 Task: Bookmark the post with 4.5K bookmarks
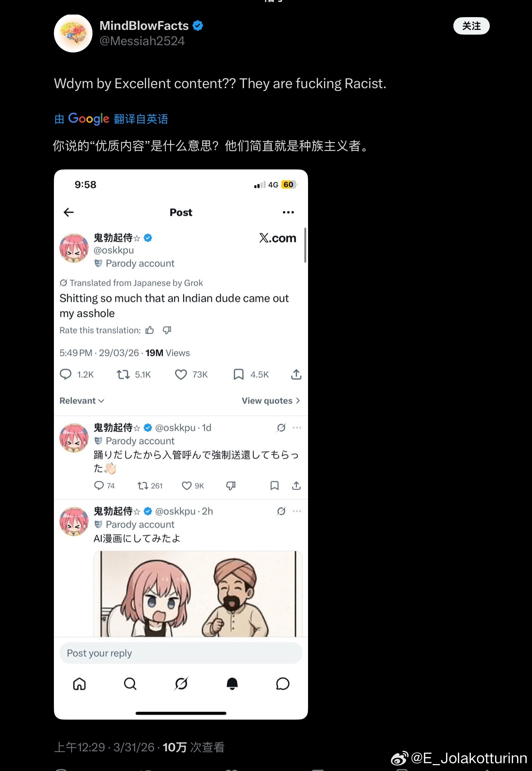click(239, 375)
